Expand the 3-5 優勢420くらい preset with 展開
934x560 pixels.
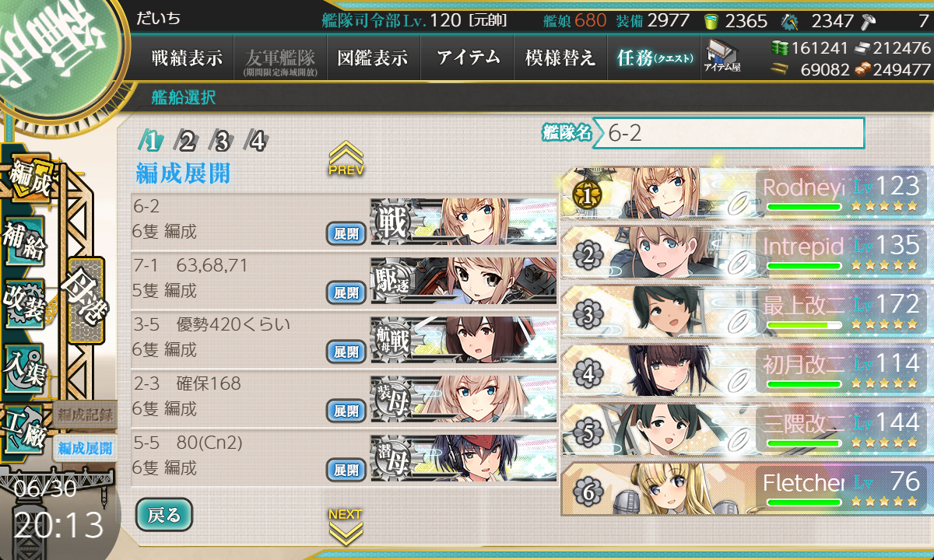[346, 352]
